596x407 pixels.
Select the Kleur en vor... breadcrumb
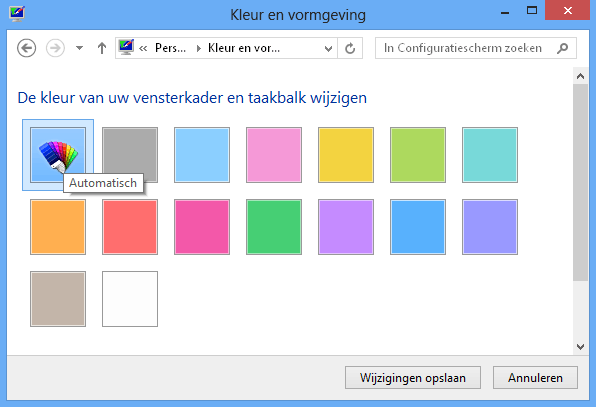(x=244, y=48)
